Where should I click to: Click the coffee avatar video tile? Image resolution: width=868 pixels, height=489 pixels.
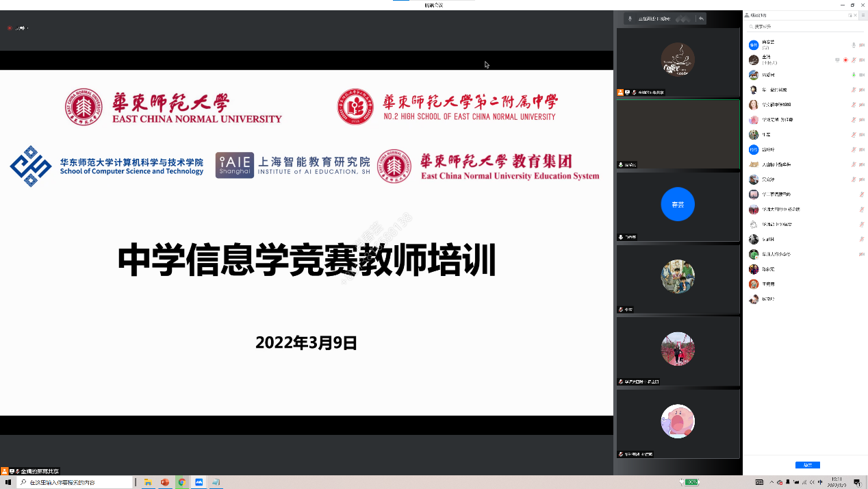(x=678, y=61)
